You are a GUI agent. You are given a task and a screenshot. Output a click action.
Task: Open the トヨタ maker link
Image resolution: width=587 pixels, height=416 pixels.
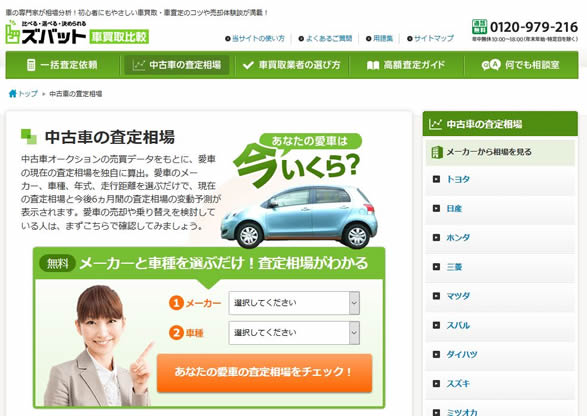(x=458, y=179)
